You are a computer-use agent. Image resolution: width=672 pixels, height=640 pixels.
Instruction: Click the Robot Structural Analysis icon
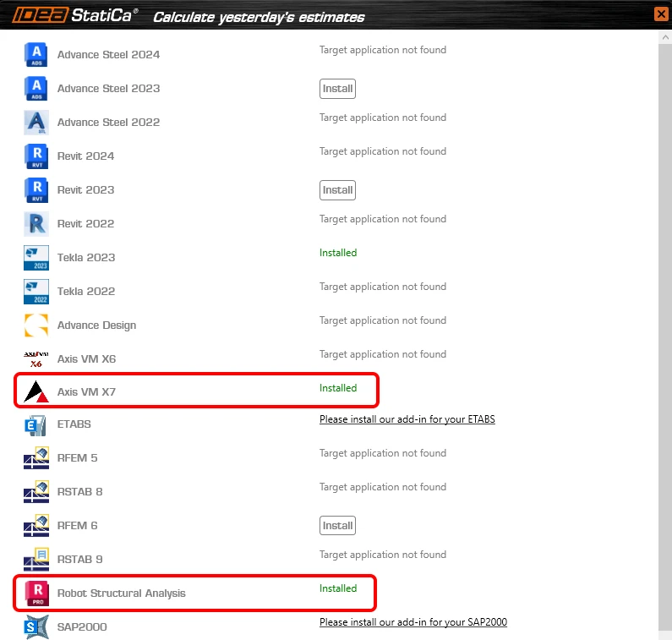[37, 594]
